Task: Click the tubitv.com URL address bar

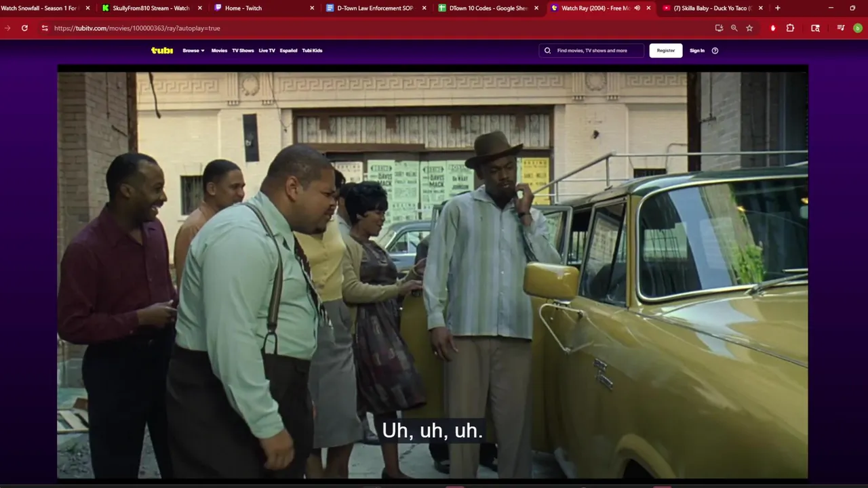Action: 380,28
